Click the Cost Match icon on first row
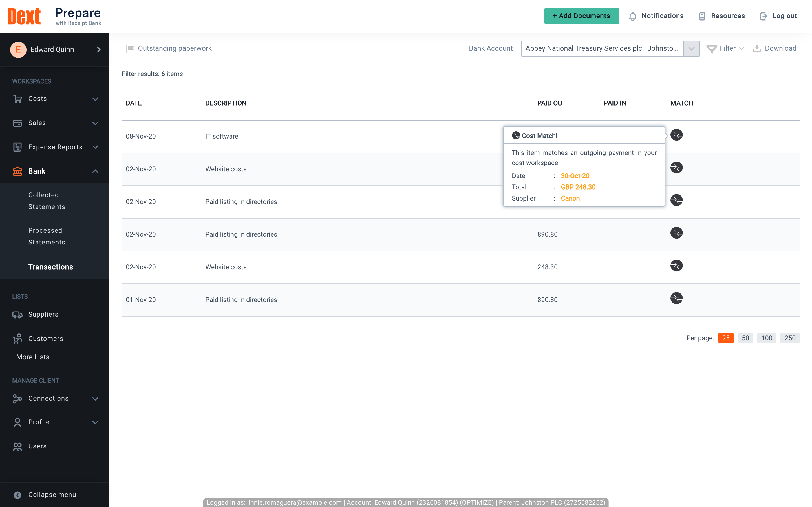 point(677,135)
